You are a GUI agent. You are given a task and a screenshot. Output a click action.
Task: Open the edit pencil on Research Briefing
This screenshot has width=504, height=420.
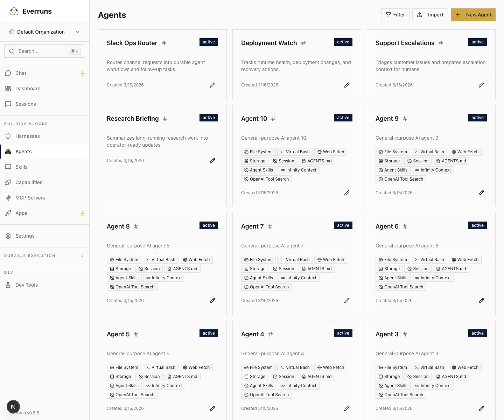(212, 160)
